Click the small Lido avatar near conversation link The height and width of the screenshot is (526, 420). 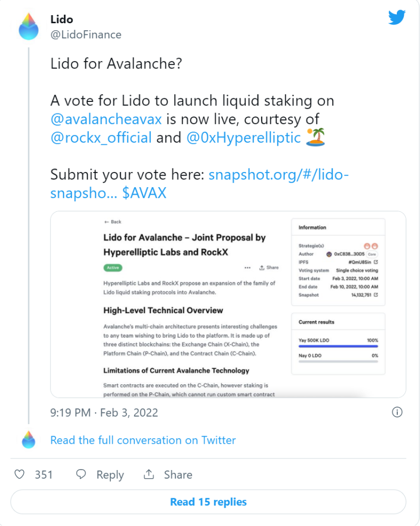tap(29, 440)
